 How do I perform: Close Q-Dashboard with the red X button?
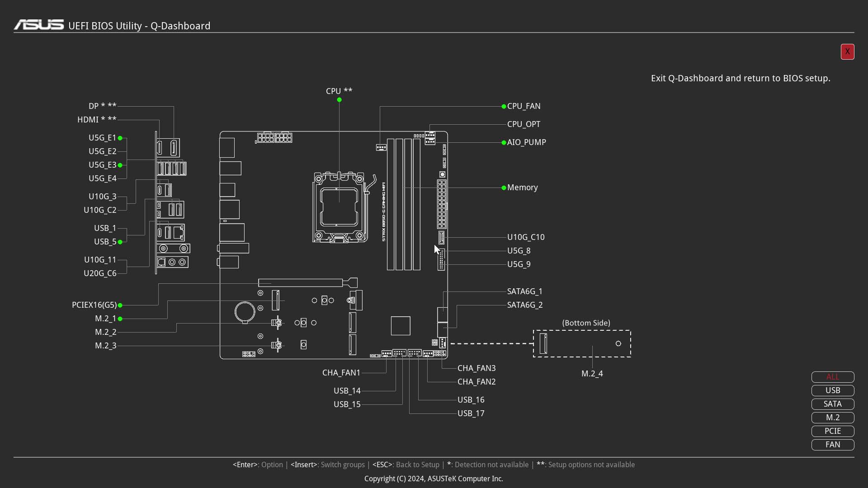coord(847,52)
